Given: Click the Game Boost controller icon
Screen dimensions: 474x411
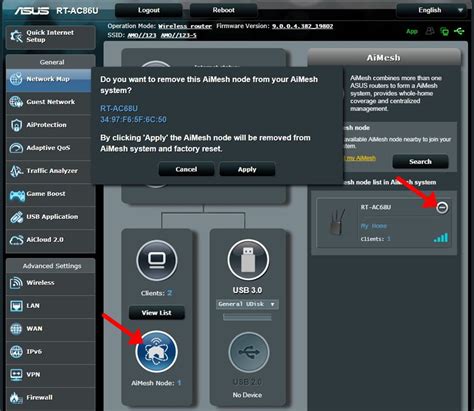Looking at the screenshot, I should pos(17,195).
